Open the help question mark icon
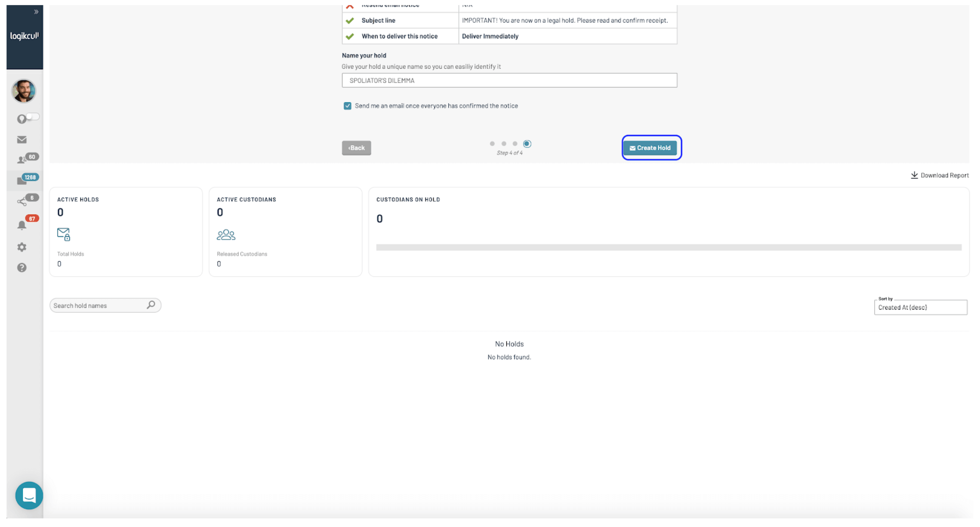Image resolution: width=980 pixels, height=527 pixels. [x=22, y=268]
